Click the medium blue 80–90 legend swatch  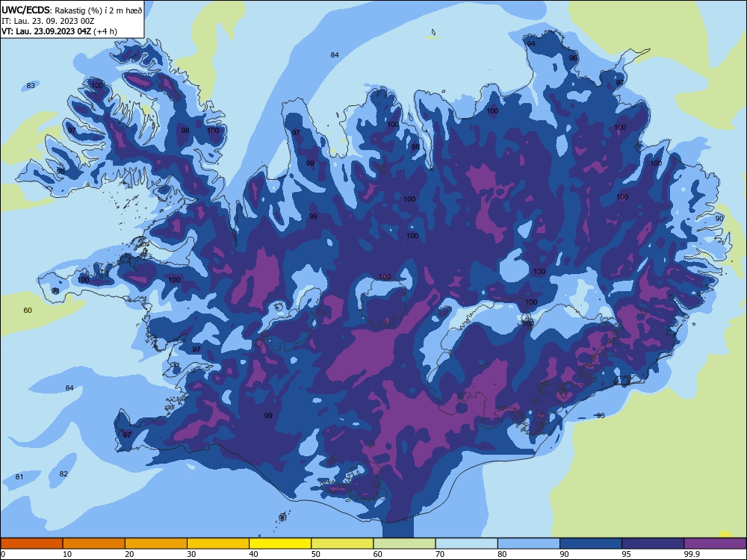[x=529, y=544]
